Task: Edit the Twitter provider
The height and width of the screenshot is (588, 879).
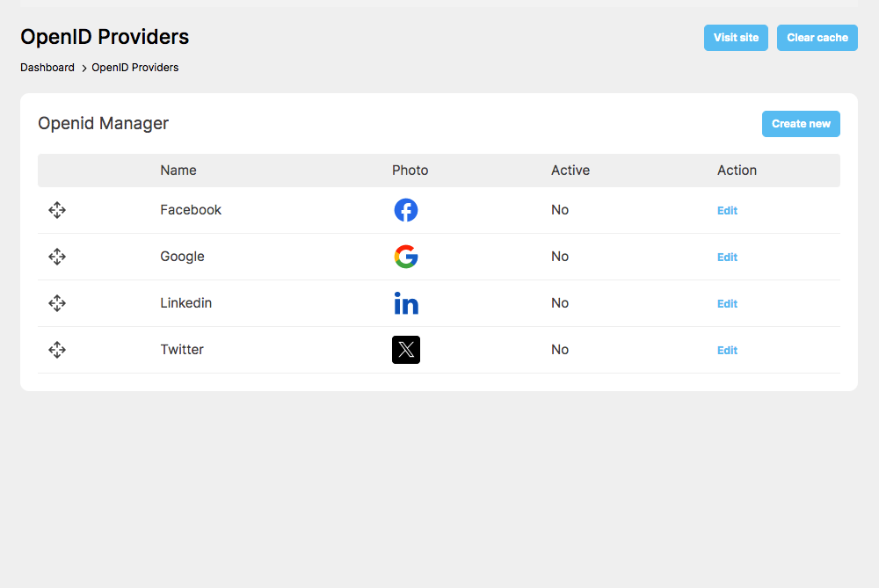Action: pos(727,351)
